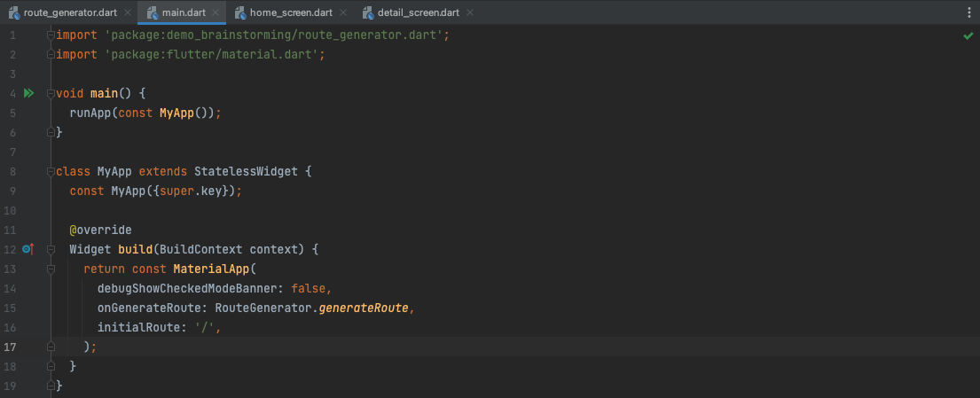Switch to the route_generator.dart tab

click(x=70, y=12)
